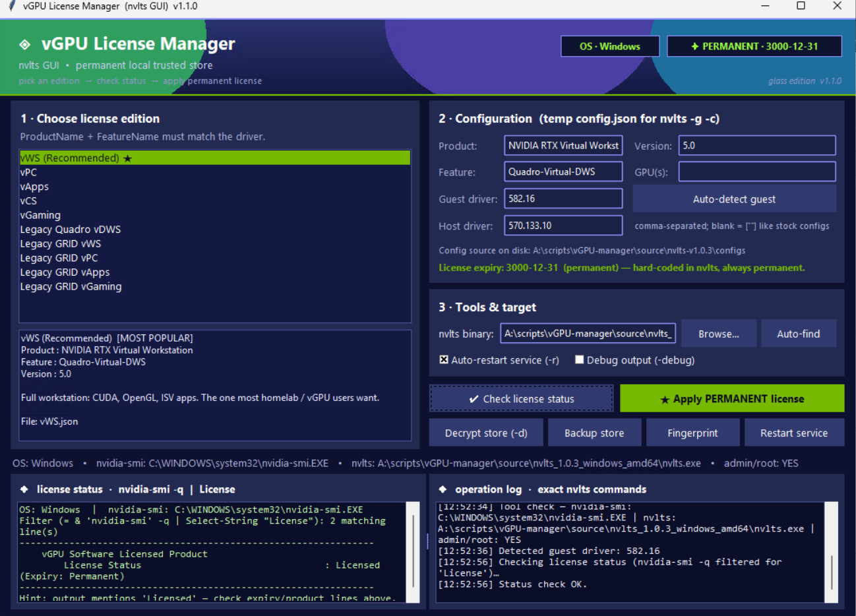Edit the Guest driver field

pos(563,199)
